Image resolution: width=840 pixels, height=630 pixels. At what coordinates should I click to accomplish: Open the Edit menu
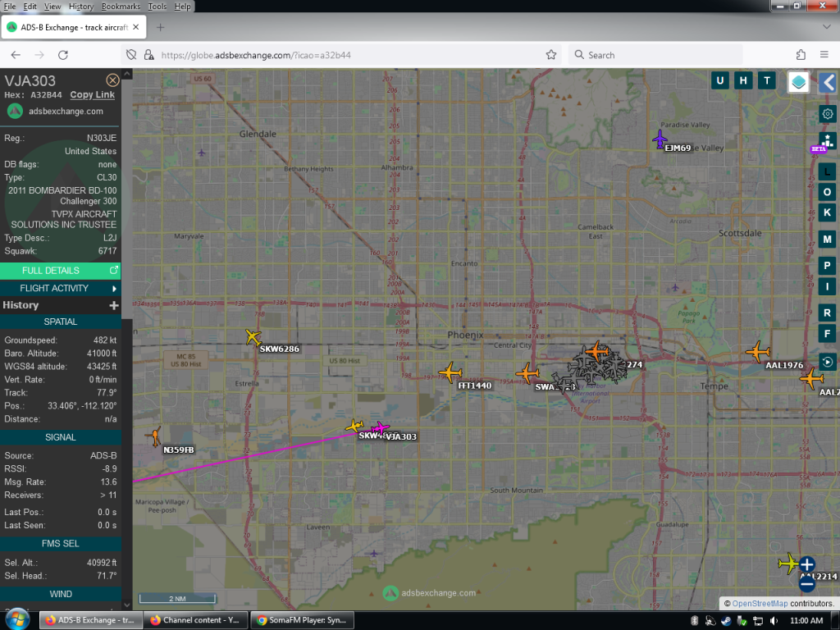click(30, 7)
